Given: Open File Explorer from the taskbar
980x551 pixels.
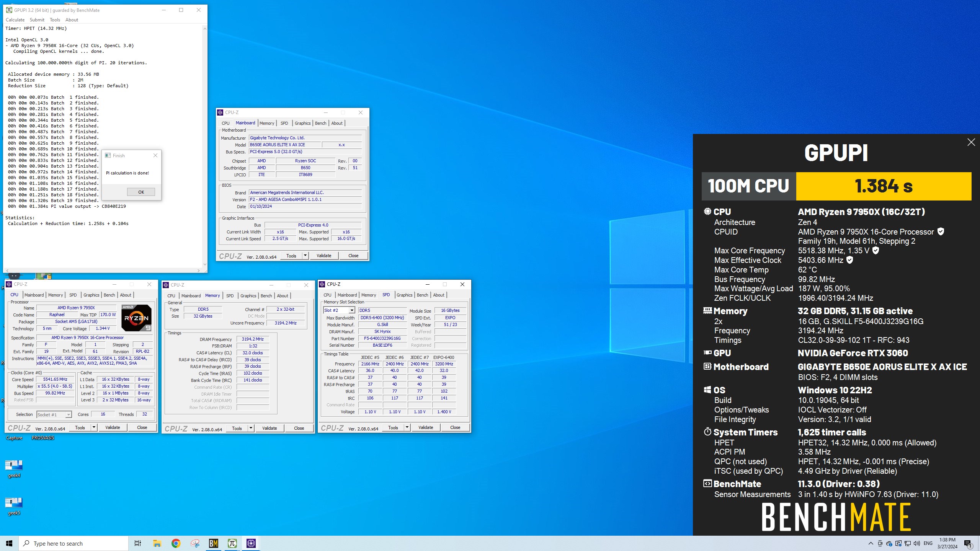Looking at the screenshot, I should [x=157, y=543].
